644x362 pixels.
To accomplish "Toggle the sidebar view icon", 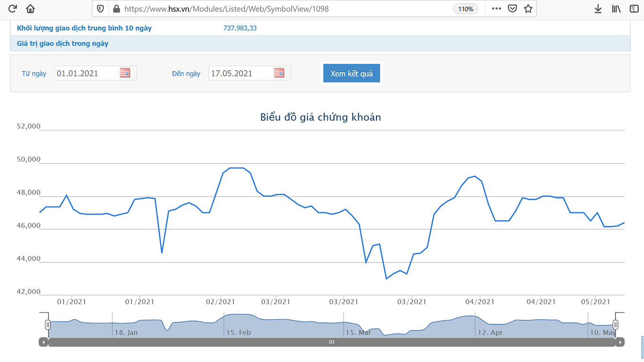I will point(634,8).
